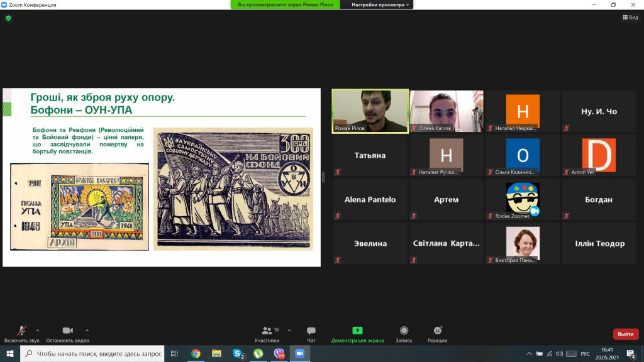Open Windows Start menu

(x=10, y=353)
